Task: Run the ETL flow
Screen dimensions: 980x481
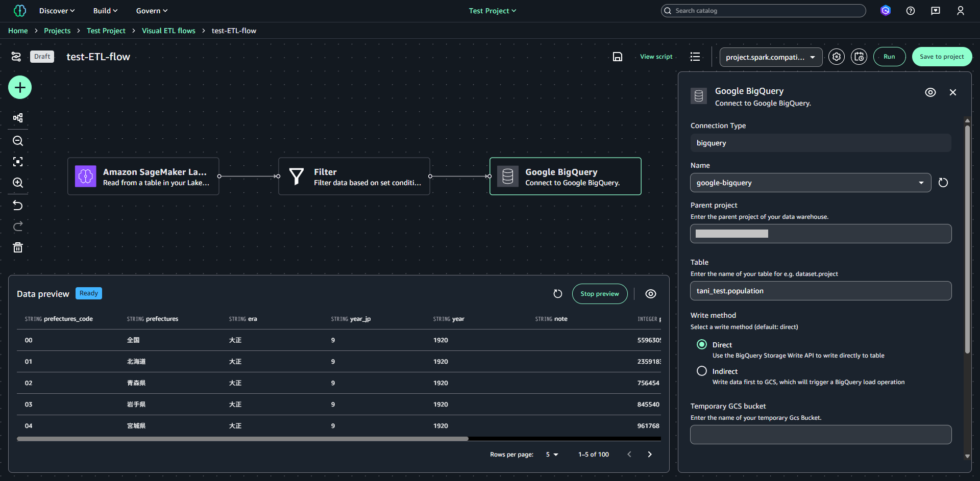Action: 890,57
